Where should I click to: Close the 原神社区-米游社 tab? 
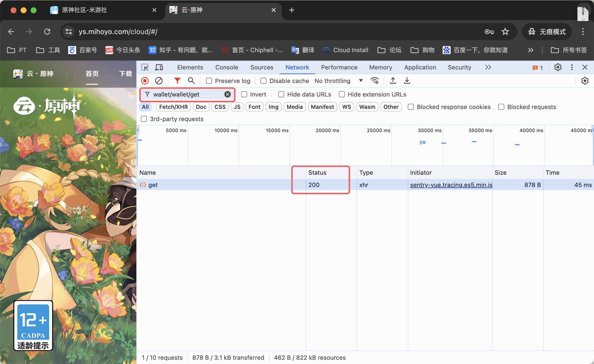154,10
